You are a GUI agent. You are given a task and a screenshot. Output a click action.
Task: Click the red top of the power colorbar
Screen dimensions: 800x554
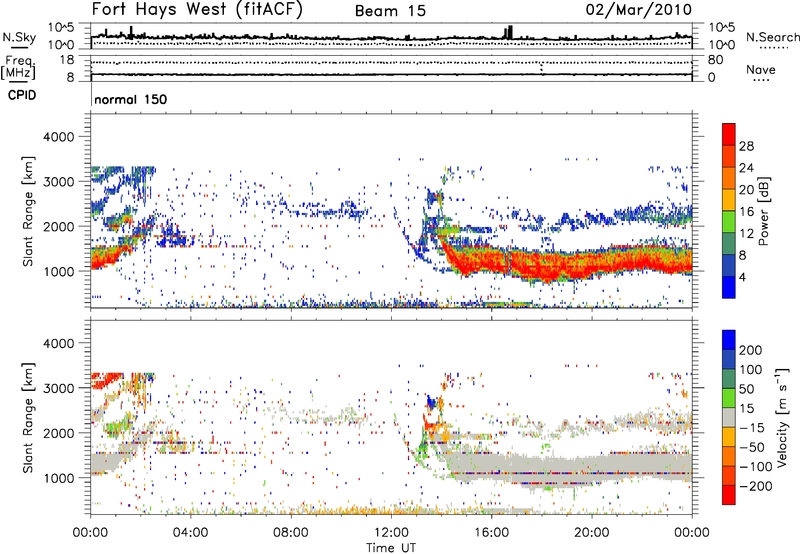pyautogui.click(x=729, y=134)
